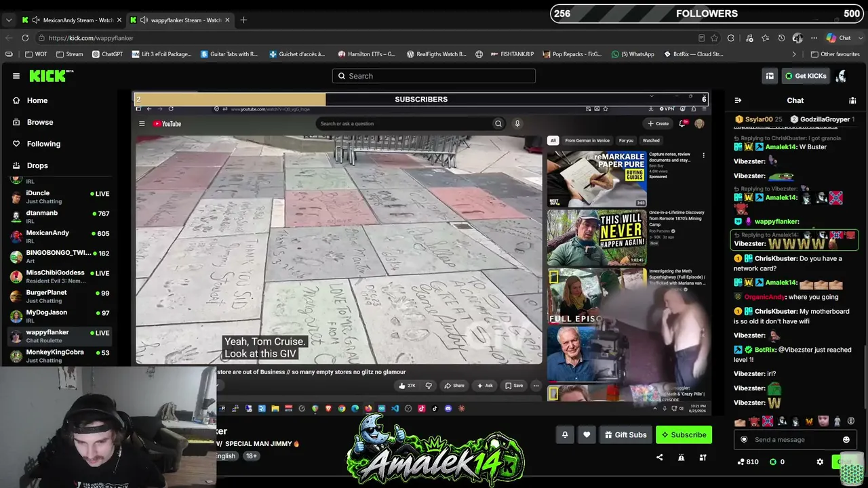The width and height of the screenshot is (868, 488).
Task: Expand the overflow bookmarks chevron
Action: click(x=794, y=54)
